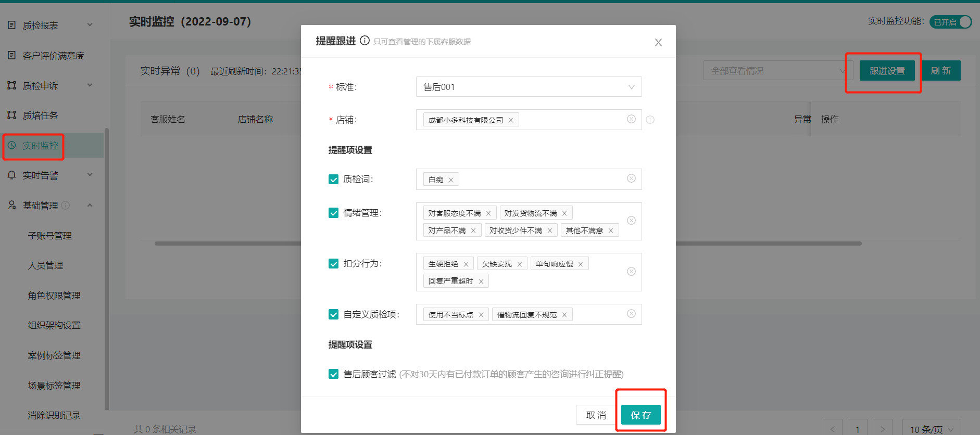Click info icon next to 提醒跟进 title
This screenshot has height=435, width=980.
pyautogui.click(x=365, y=41)
